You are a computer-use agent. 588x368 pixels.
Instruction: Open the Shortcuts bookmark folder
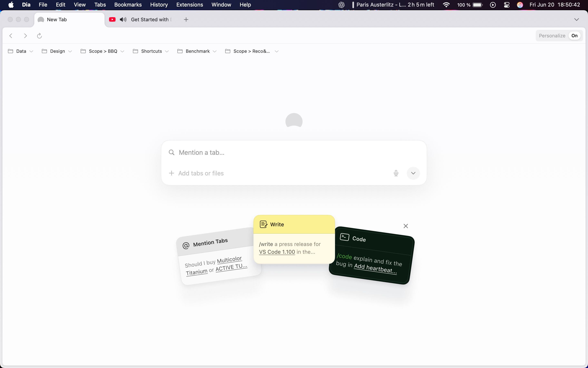151,51
